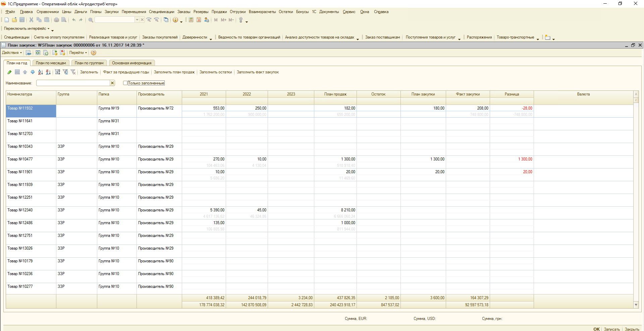
Task: Click the disable filter icon in table toolbar
Action: pos(73,72)
